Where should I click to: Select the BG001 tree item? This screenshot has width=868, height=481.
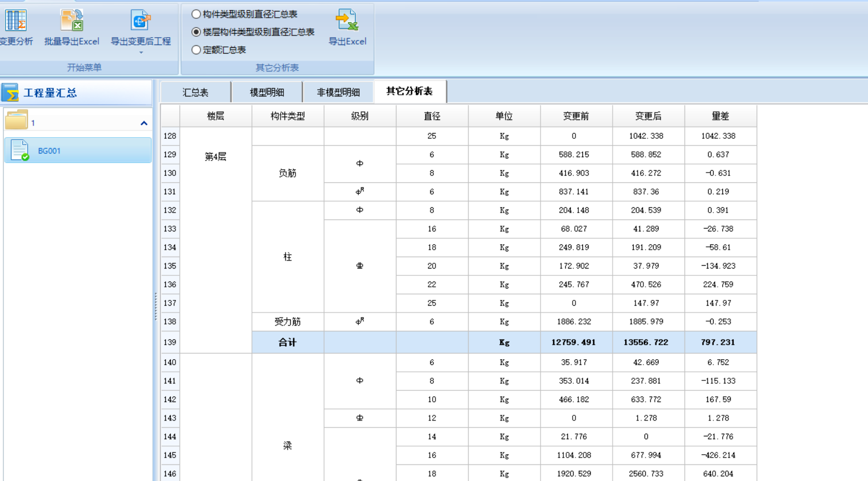(78, 151)
